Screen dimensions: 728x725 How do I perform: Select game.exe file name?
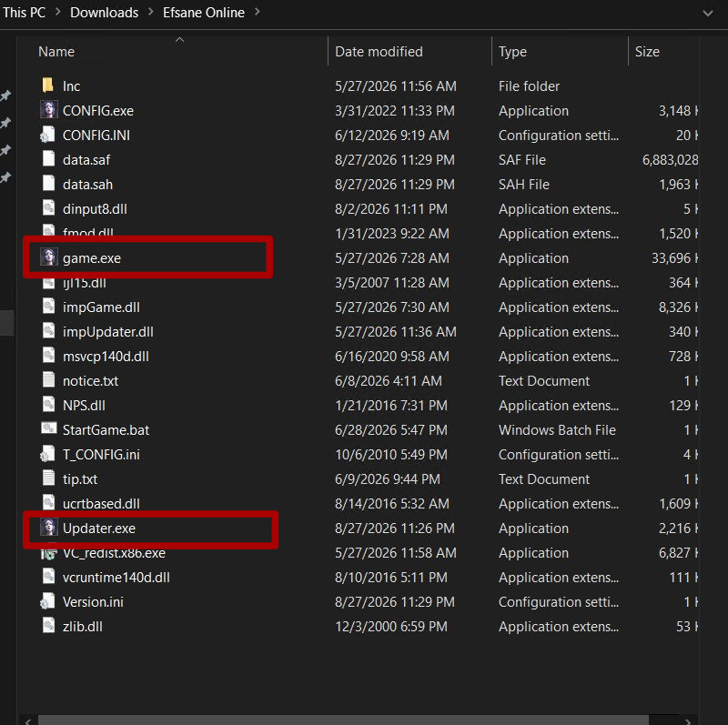pos(92,258)
